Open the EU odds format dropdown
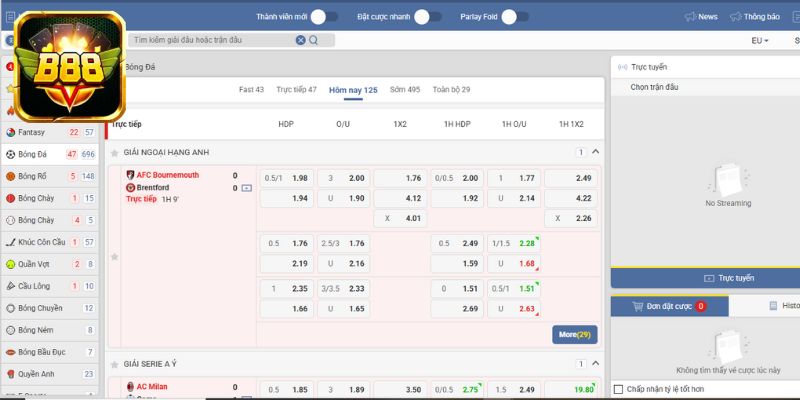This screenshot has height=400, width=800. coord(760,41)
